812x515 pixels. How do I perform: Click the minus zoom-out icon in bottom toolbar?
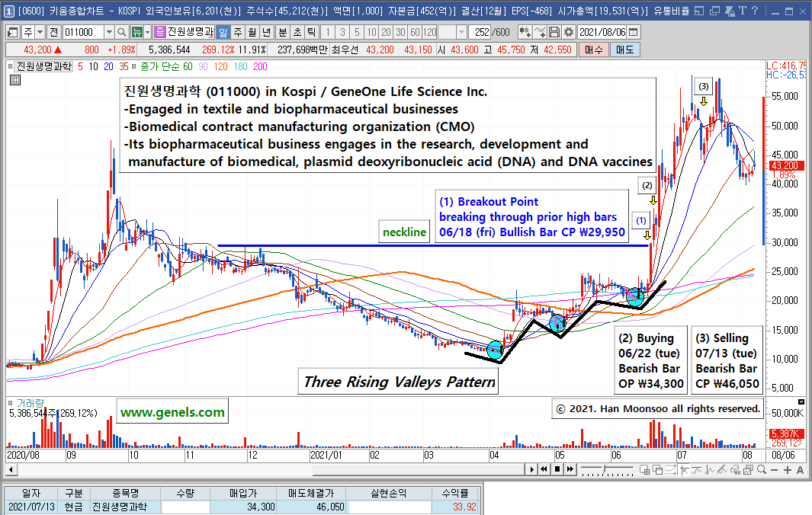[774, 470]
